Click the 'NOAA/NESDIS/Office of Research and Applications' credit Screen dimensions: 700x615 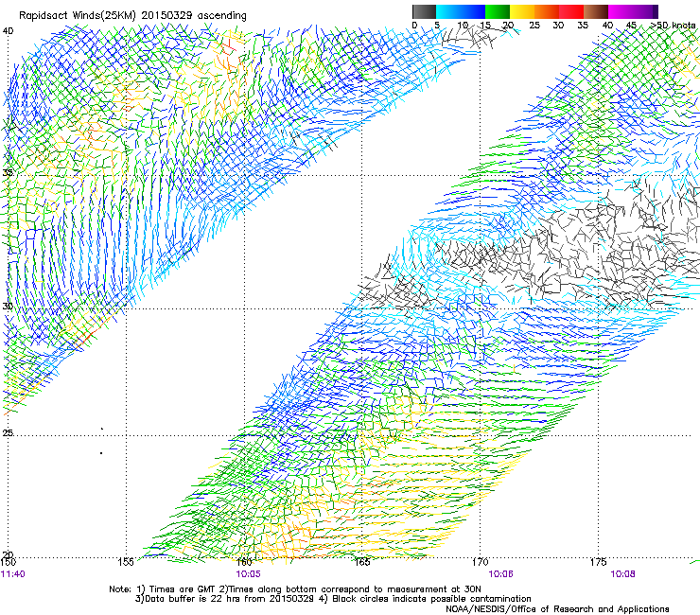557,609
